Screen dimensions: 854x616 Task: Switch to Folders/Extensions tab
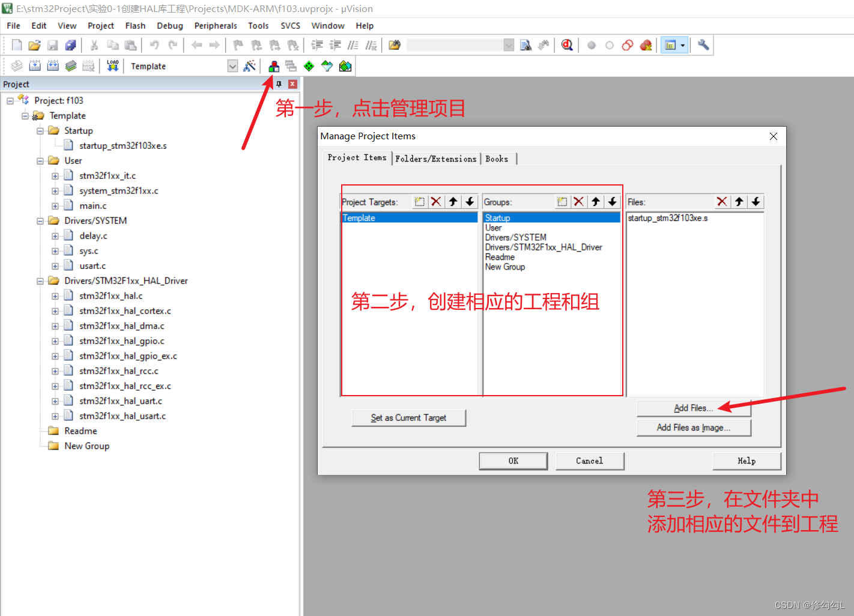[436, 159]
